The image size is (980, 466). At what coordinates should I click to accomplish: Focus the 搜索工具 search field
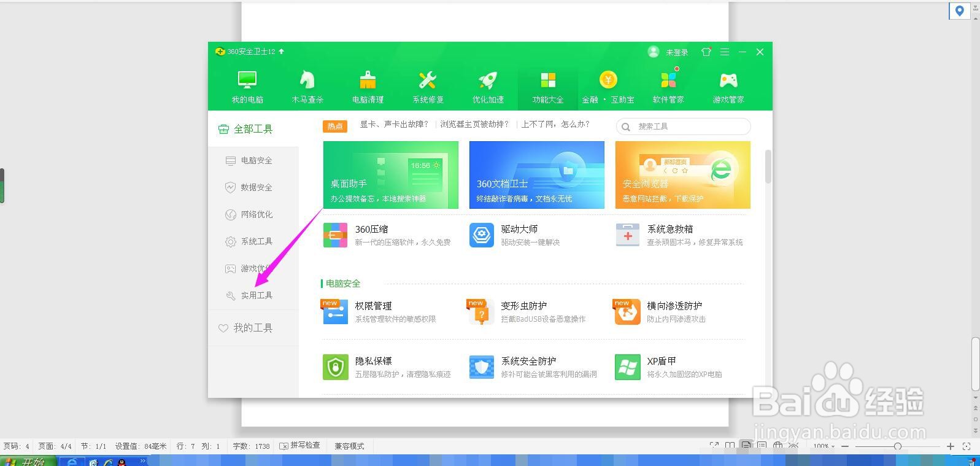683,126
